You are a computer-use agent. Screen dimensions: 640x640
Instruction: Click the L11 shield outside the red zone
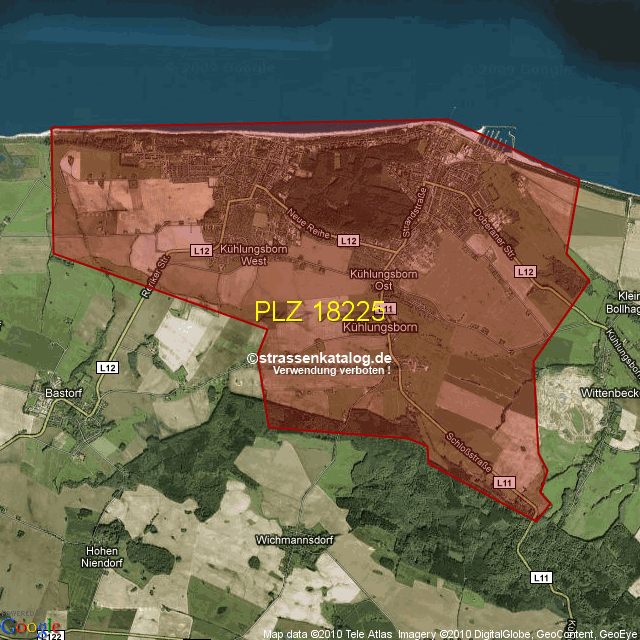(x=541, y=577)
